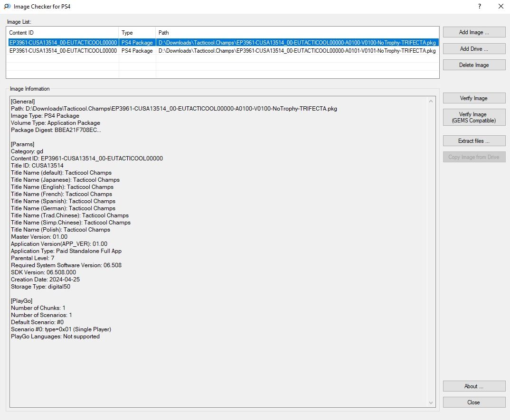The width and height of the screenshot is (510, 420).
Task: Click the info panel scroll-down arrow
Action: click(431, 403)
